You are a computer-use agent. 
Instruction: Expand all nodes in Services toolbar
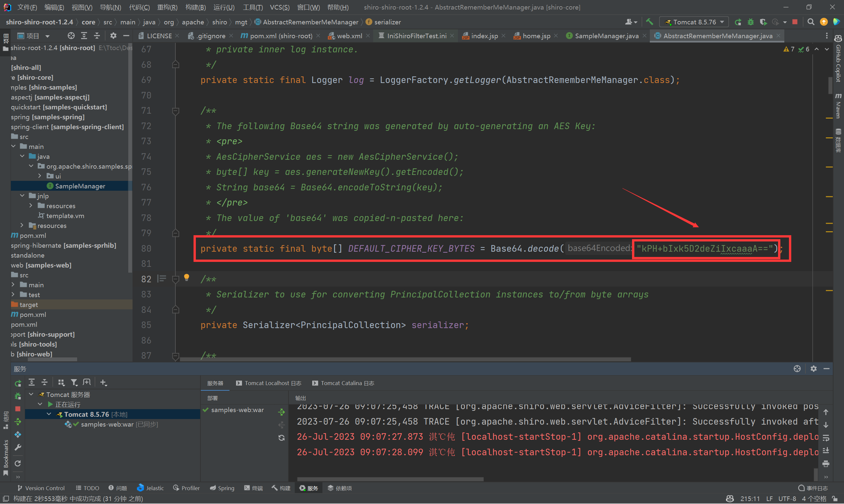tap(32, 382)
